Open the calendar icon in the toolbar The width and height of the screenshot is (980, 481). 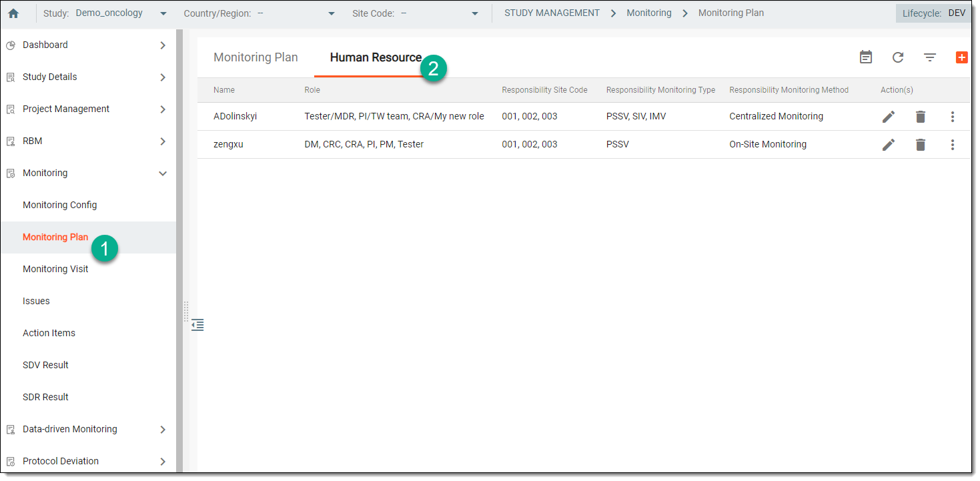point(866,57)
